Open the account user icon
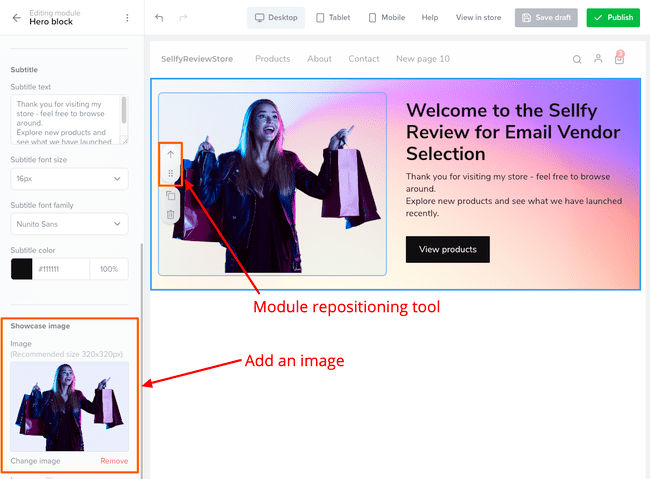 (598, 58)
